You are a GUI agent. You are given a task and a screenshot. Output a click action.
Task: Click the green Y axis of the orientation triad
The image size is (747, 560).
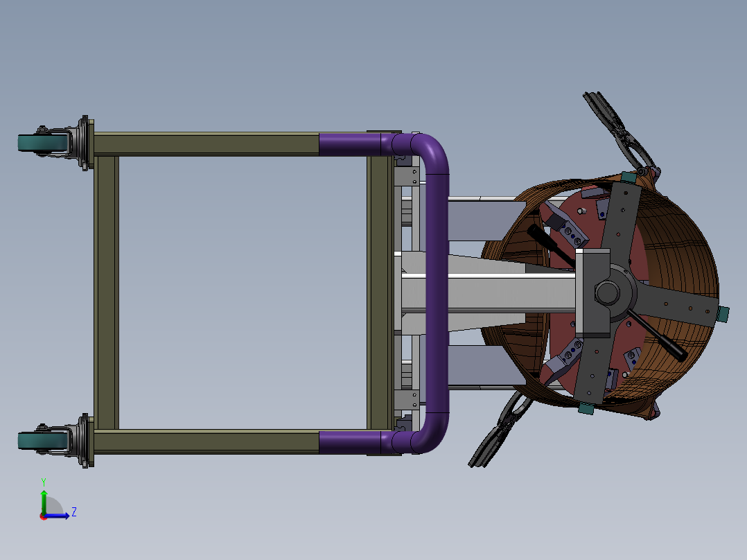pos(44,502)
